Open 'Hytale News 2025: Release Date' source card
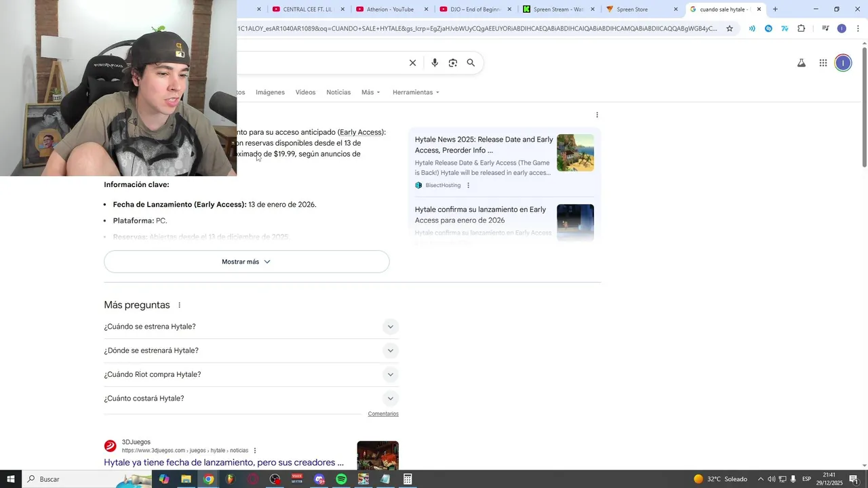Image resolution: width=868 pixels, height=488 pixels. (x=505, y=162)
